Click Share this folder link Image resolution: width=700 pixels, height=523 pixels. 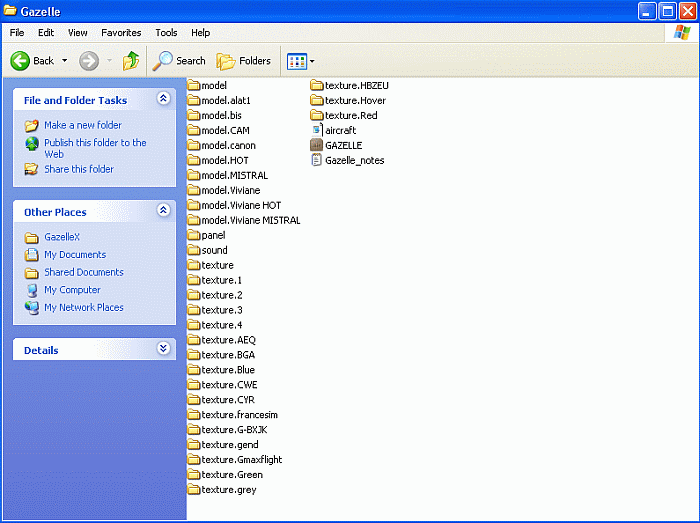point(79,169)
